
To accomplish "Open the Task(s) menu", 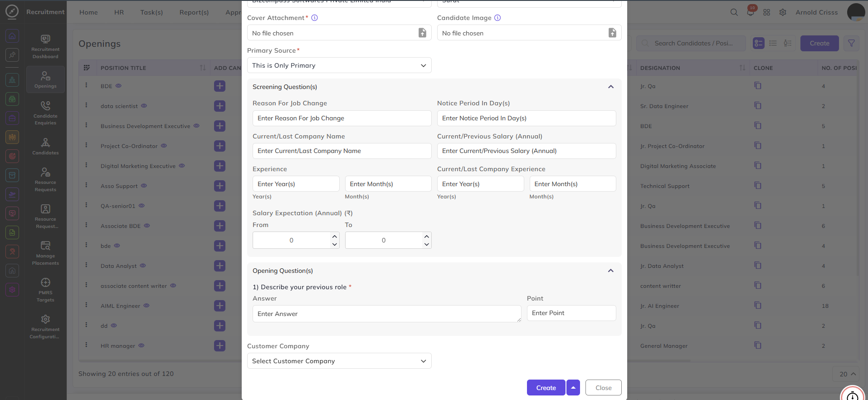I will 151,12.
